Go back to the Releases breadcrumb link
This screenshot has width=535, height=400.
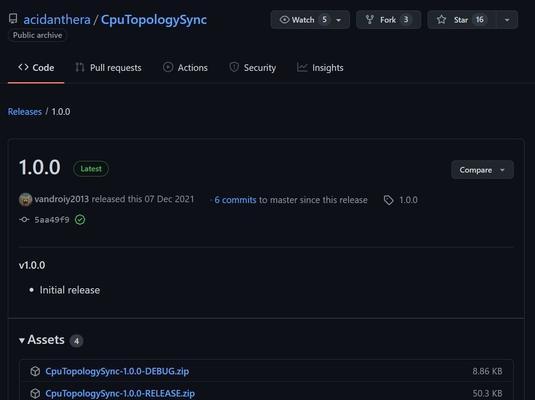tap(25, 112)
